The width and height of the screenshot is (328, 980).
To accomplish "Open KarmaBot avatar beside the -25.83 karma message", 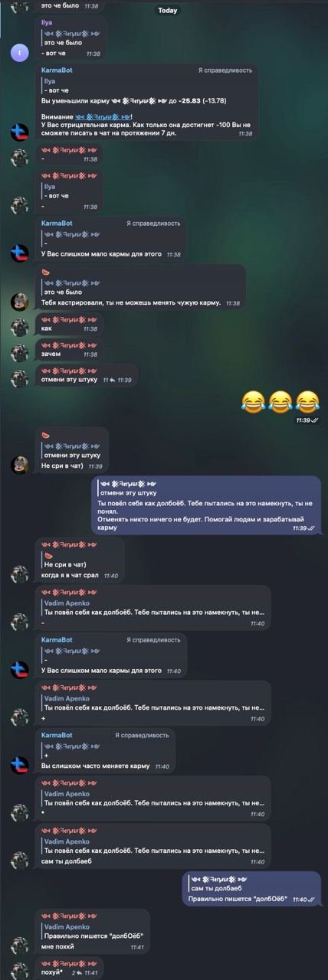I will click(x=20, y=132).
